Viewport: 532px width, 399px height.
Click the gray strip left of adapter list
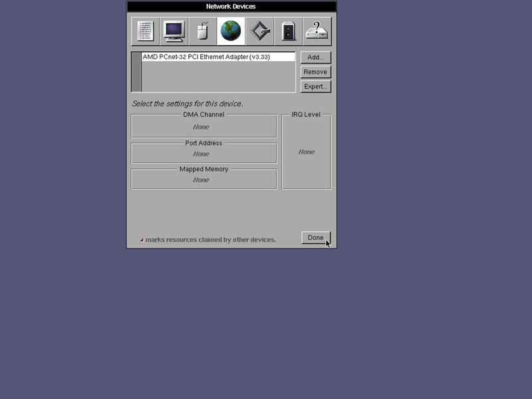[x=136, y=72]
